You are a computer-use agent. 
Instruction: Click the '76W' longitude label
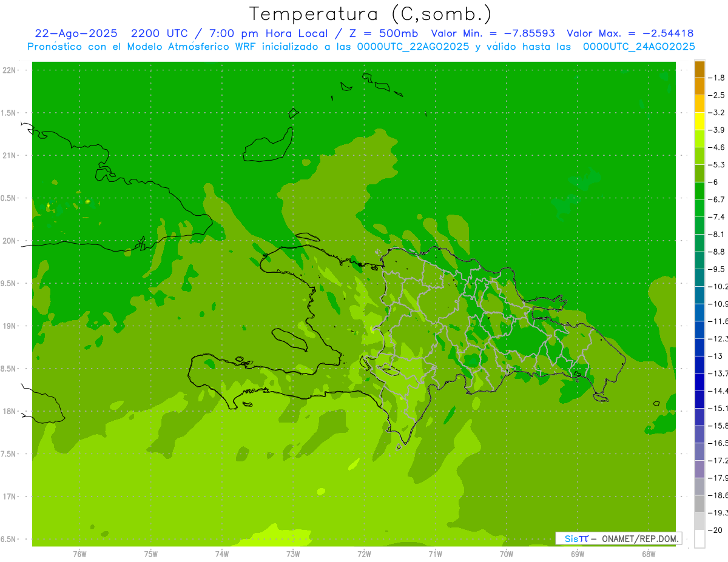79,554
